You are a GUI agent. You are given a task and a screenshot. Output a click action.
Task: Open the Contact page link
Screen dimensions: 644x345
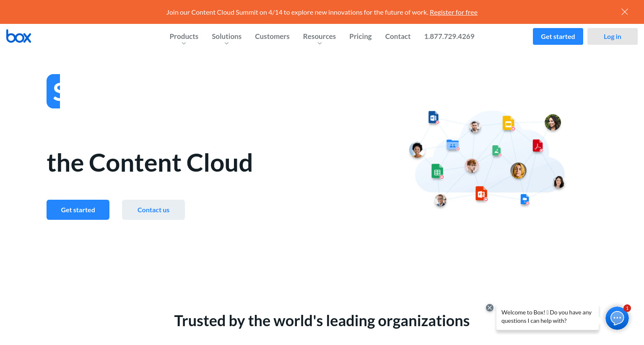point(398,36)
